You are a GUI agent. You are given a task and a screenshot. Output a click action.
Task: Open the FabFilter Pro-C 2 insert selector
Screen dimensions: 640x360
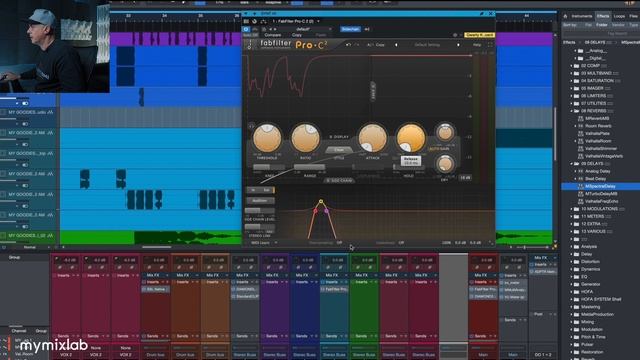[x=296, y=21]
